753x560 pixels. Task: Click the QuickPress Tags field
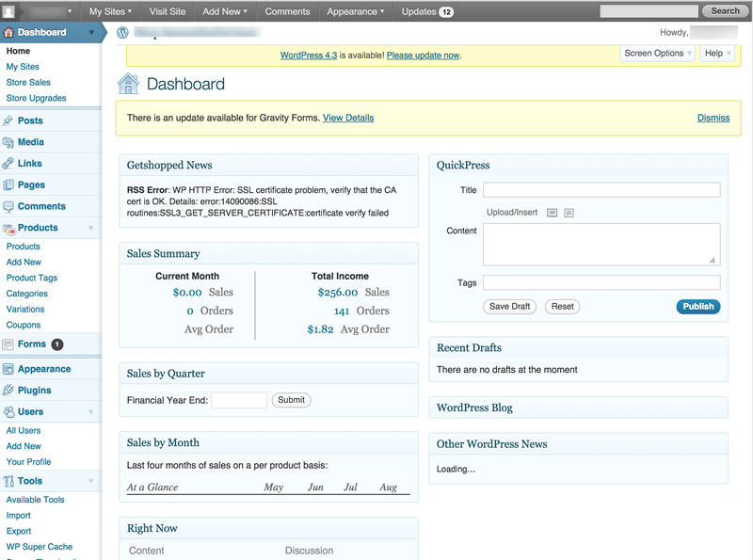coord(601,283)
